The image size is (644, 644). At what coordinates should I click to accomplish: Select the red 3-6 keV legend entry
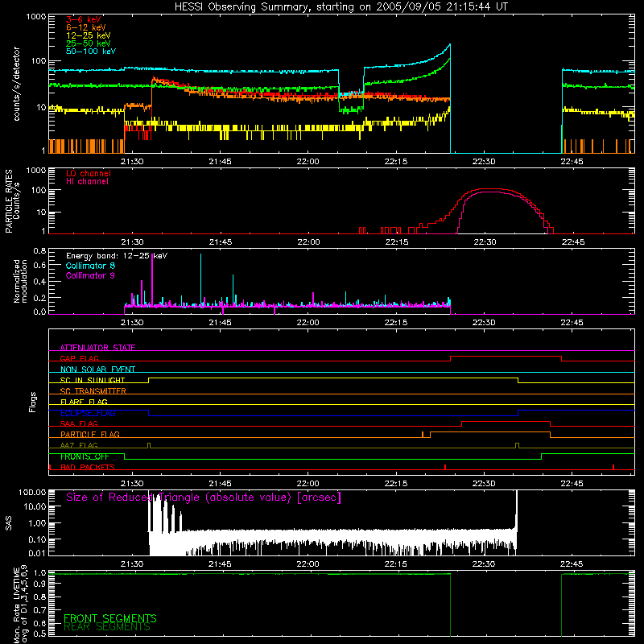pos(84,19)
